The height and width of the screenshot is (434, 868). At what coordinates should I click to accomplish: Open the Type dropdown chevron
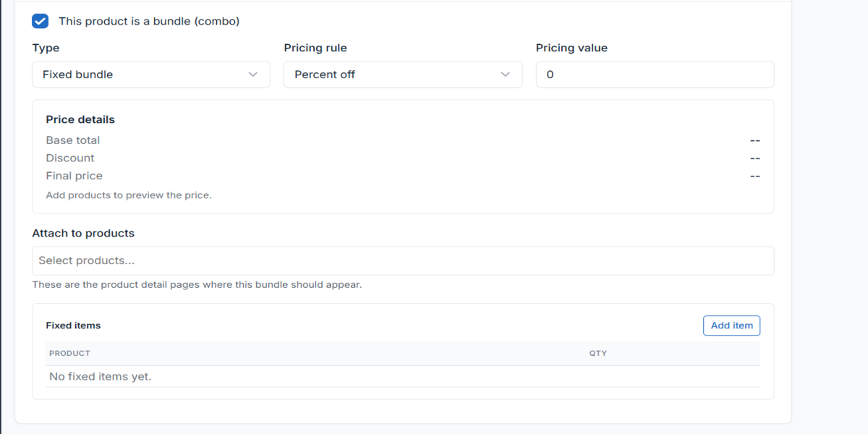pos(253,74)
